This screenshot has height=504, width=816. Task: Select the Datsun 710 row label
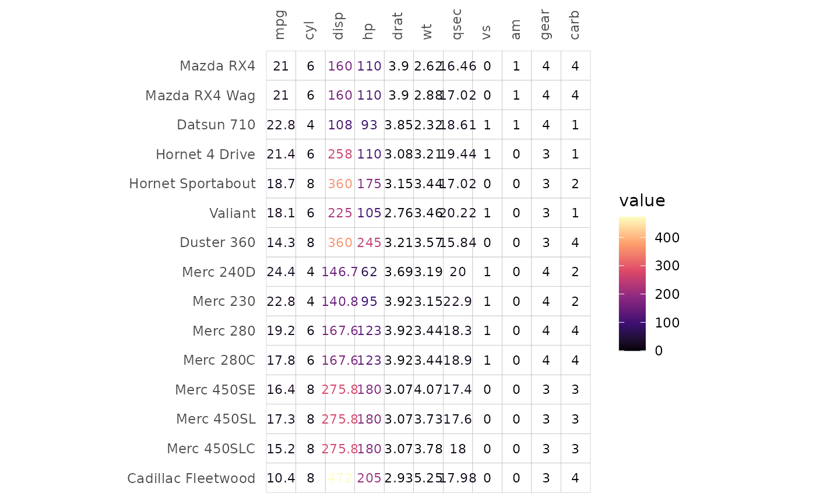pos(216,125)
